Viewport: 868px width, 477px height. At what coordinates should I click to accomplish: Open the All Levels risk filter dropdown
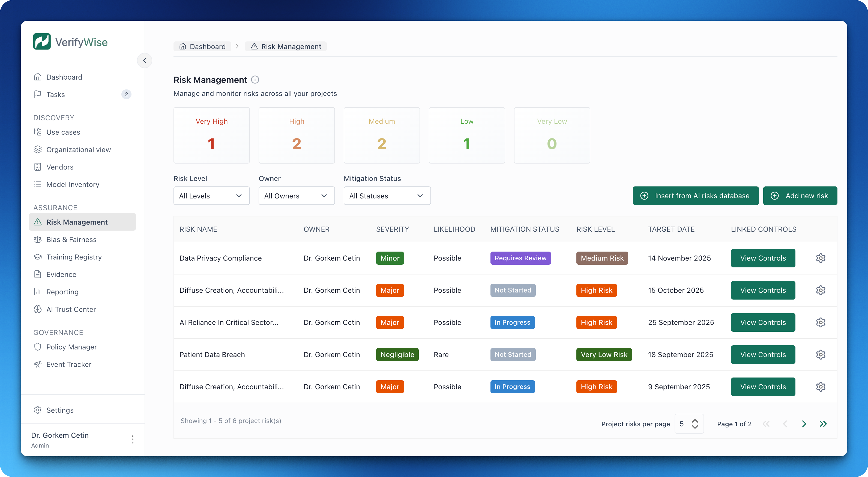click(211, 196)
